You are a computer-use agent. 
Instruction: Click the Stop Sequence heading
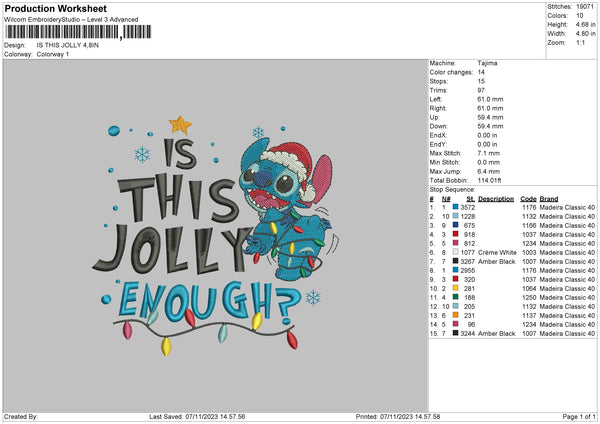[x=452, y=190]
